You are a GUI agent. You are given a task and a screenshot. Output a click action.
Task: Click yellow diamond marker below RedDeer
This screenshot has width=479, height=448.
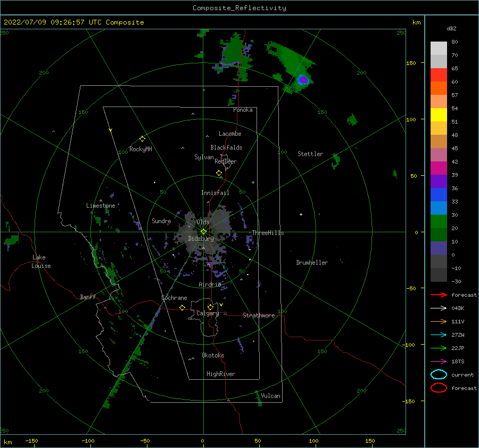tap(219, 173)
